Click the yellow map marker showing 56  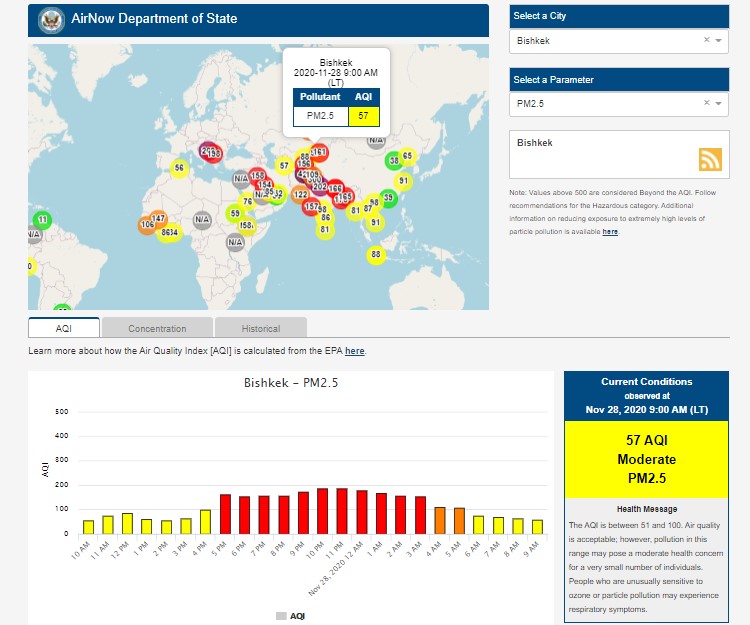pyautogui.click(x=179, y=168)
